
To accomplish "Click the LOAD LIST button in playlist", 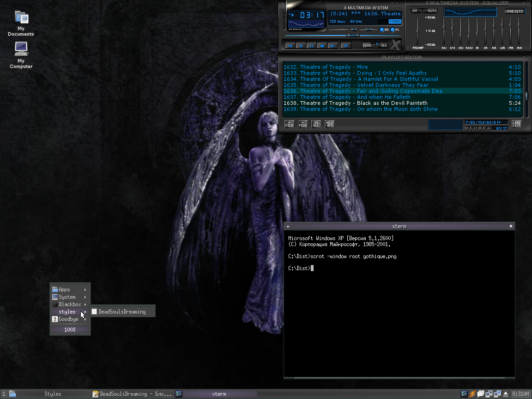I will [x=516, y=124].
